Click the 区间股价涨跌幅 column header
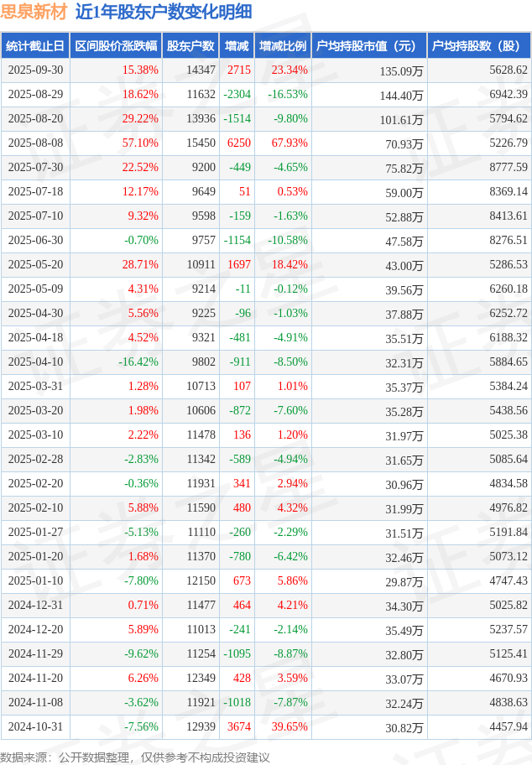 pos(116,46)
